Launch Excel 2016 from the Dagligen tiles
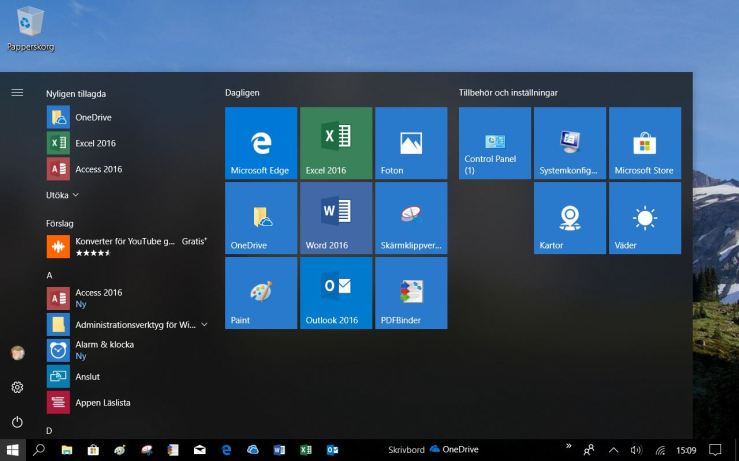 tap(336, 143)
